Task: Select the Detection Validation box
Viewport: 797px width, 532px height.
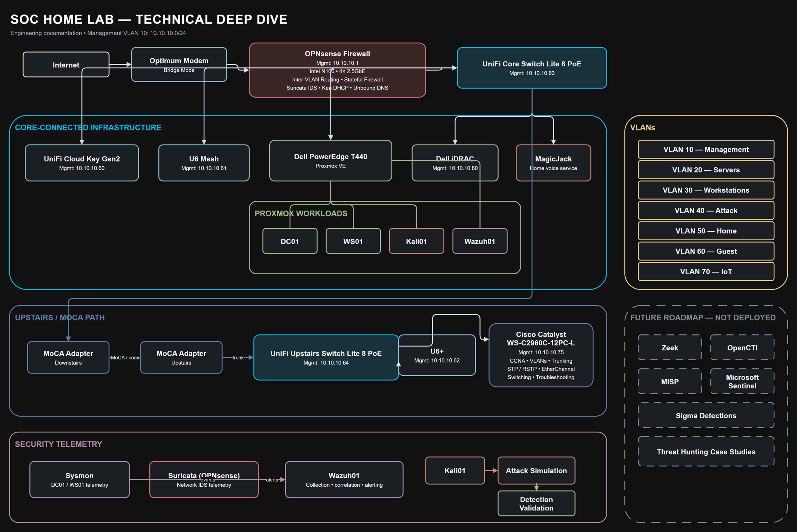Action: [537, 504]
